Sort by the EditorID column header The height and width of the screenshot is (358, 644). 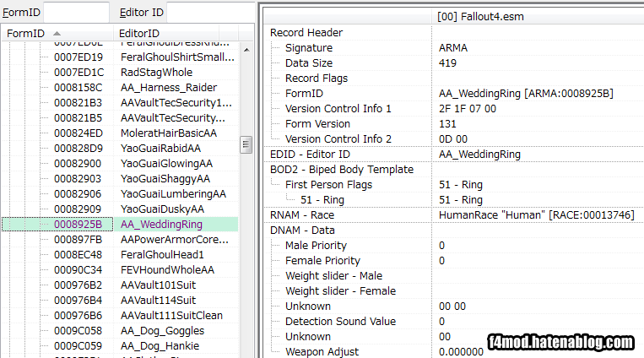pos(166,33)
